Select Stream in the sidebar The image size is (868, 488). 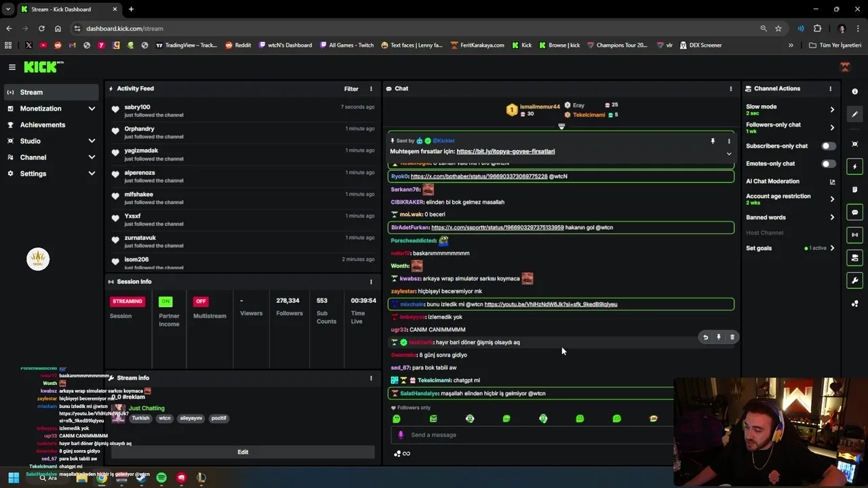(50, 92)
